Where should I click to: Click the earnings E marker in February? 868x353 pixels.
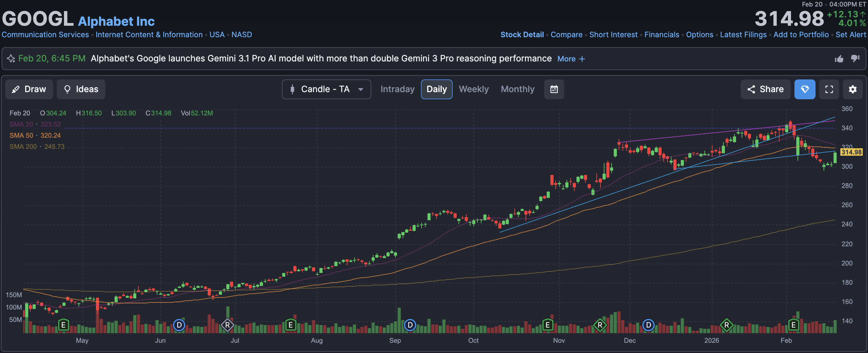793,325
